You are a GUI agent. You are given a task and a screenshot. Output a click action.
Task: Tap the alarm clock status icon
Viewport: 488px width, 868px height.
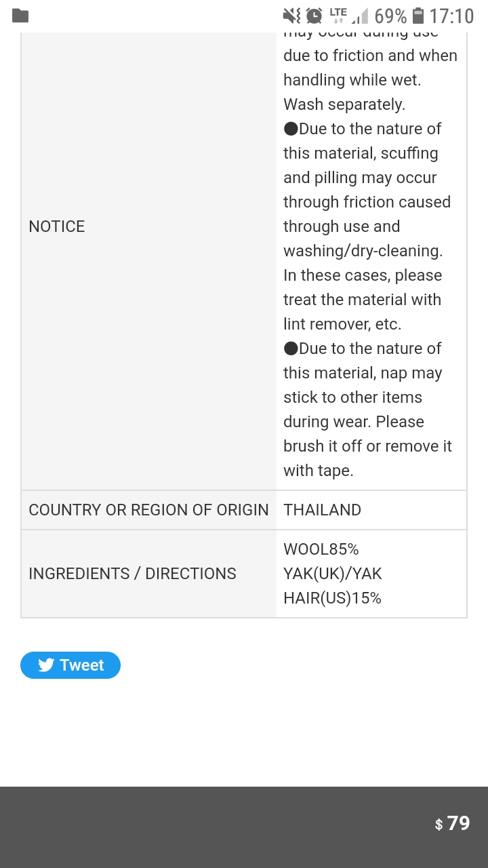(314, 16)
